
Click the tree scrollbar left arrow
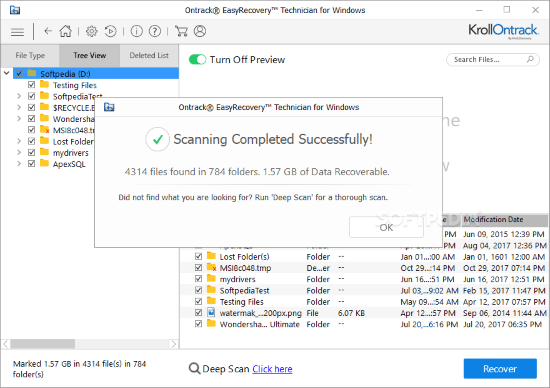[6, 344]
